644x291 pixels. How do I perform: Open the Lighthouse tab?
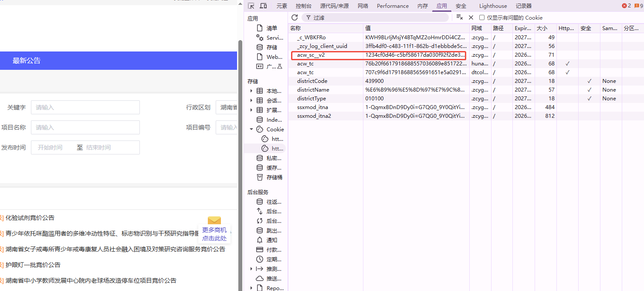[x=493, y=6]
